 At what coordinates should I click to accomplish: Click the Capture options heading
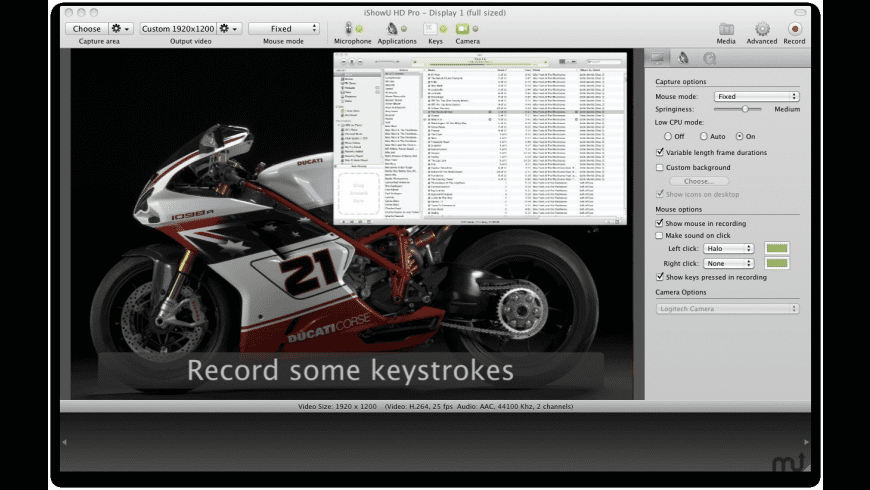point(681,82)
